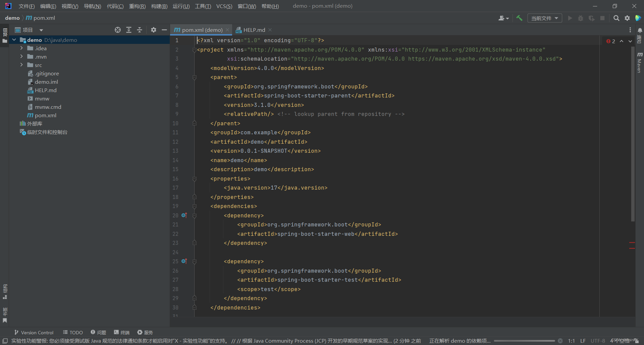Open Search Everywhere magnifier
Image resolution: width=644 pixels, height=345 pixels.
616,18
